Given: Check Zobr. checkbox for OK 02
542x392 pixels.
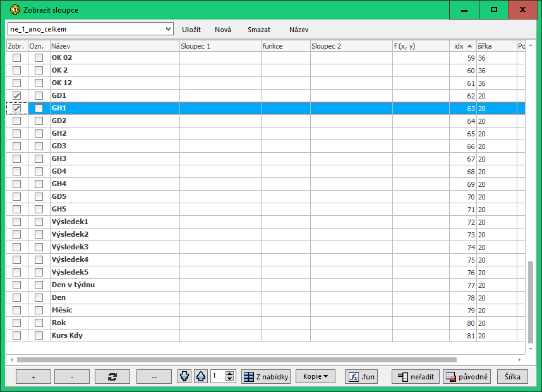Looking at the screenshot, I should click(16, 57).
